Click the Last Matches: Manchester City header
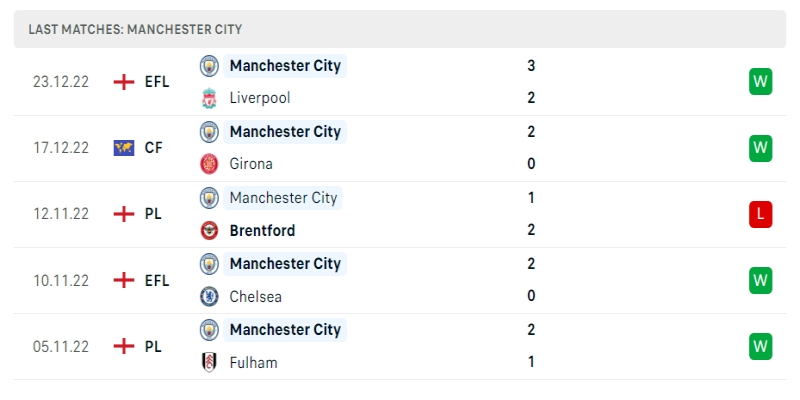 pos(135,30)
